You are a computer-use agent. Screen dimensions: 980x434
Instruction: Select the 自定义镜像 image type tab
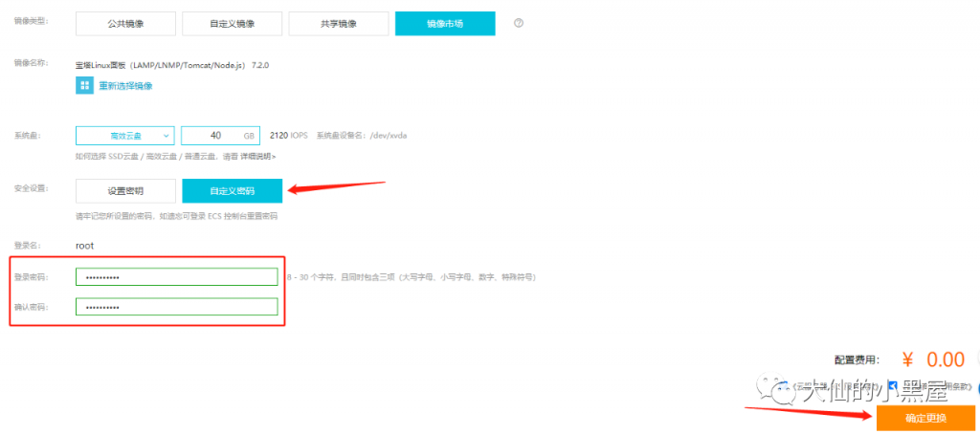(x=232, y=23)
